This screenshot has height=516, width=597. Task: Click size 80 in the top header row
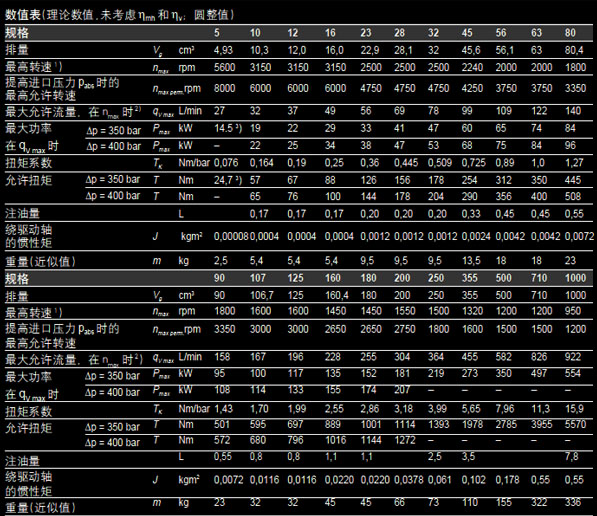(x=570, y=33)
